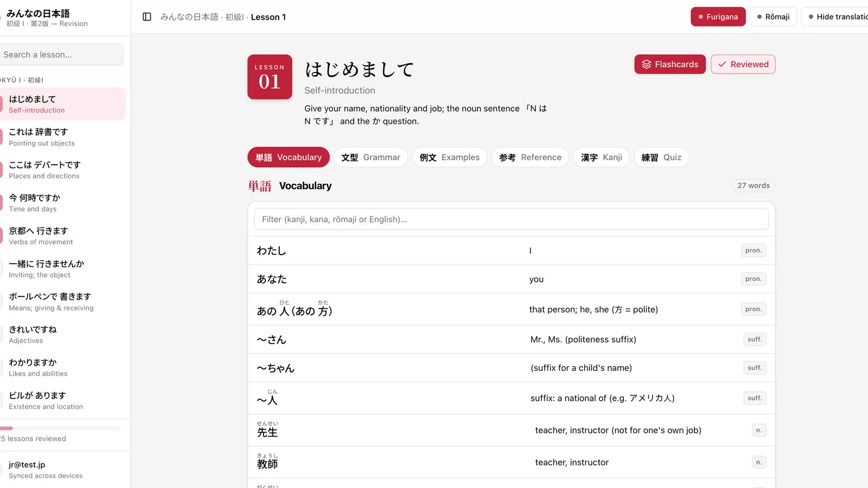Open the Kanji tab

click(x=602, y=157)
